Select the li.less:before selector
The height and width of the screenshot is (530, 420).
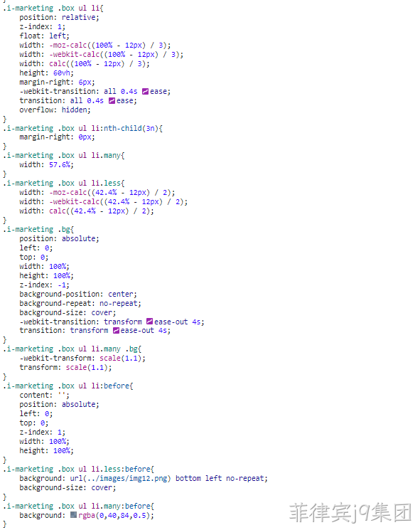click(x=121, y=469)
